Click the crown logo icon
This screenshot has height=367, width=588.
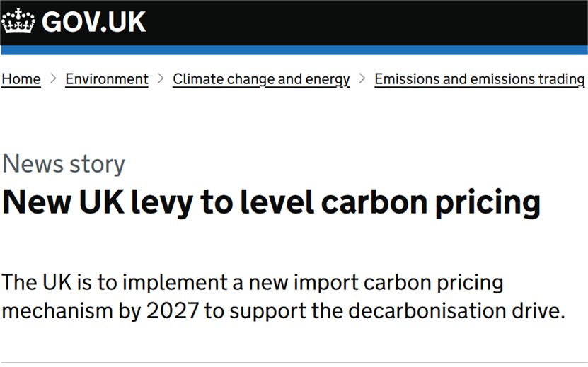click(x=18, y=21)
